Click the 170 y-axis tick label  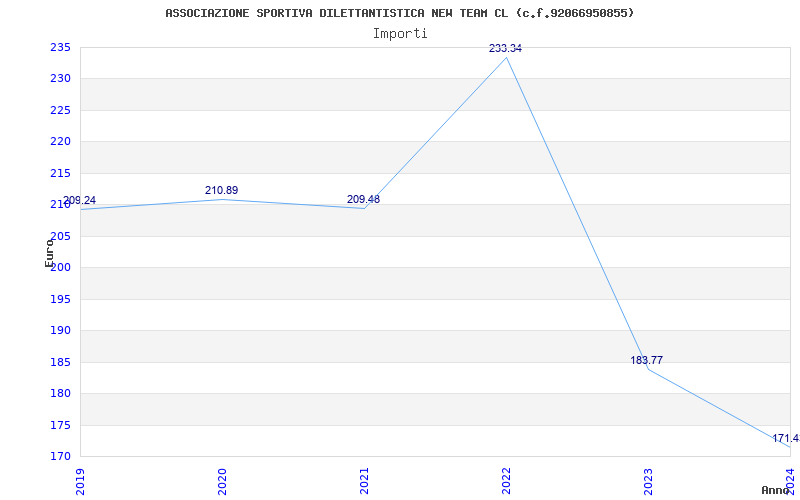[x=60, y=457]
